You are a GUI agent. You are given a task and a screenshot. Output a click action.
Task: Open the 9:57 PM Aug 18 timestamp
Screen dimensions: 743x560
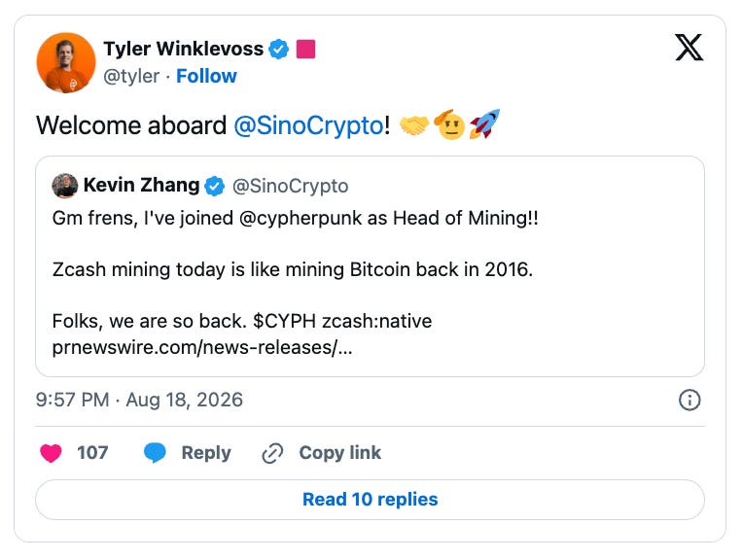tap(139, 400)
